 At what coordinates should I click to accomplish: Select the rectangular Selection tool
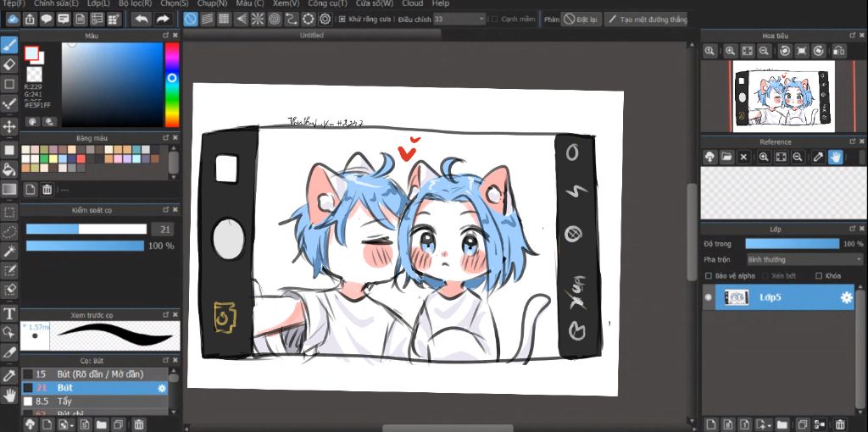[x=9, y=212]
